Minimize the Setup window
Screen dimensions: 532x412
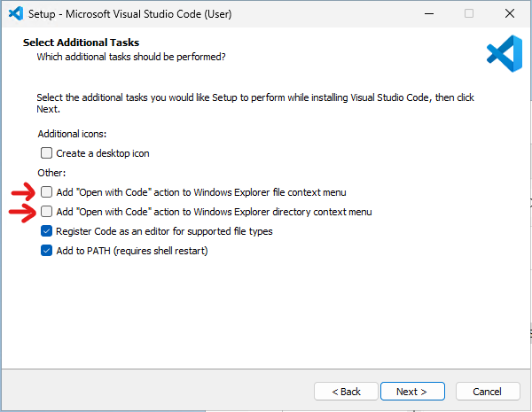click(429, 14)
